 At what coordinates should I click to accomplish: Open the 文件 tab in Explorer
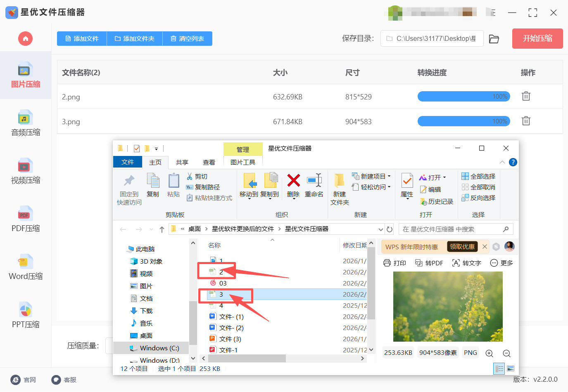(x=128, y=162)
